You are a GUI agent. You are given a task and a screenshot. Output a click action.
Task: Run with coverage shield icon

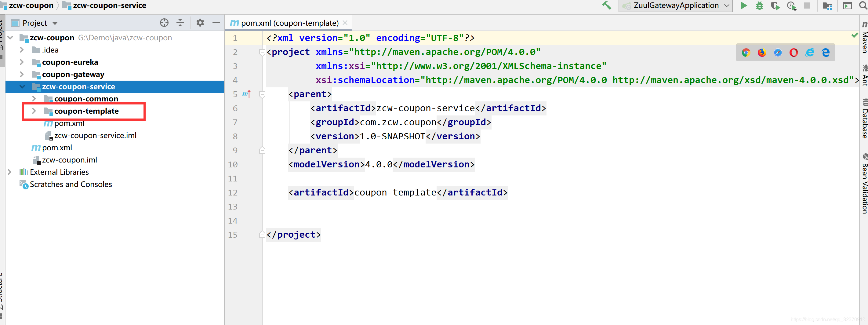[x=775, y=6]
